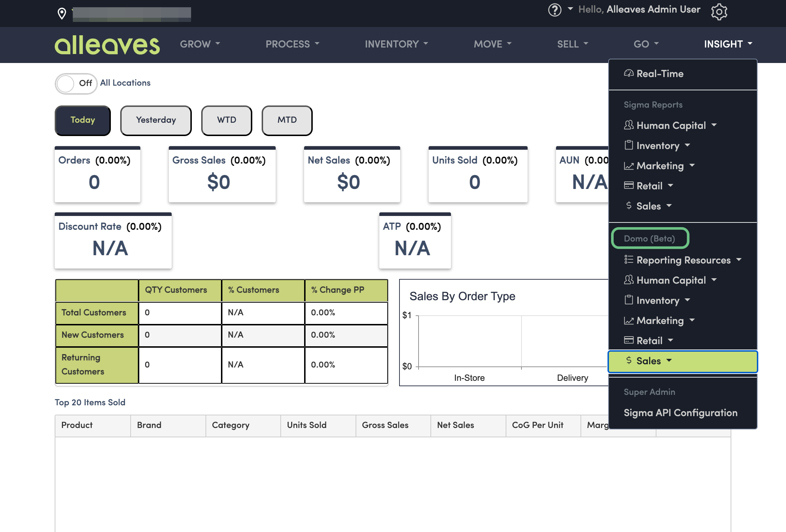Expand the GO menu
Screen dimensions: 786x532
[646, 44]
